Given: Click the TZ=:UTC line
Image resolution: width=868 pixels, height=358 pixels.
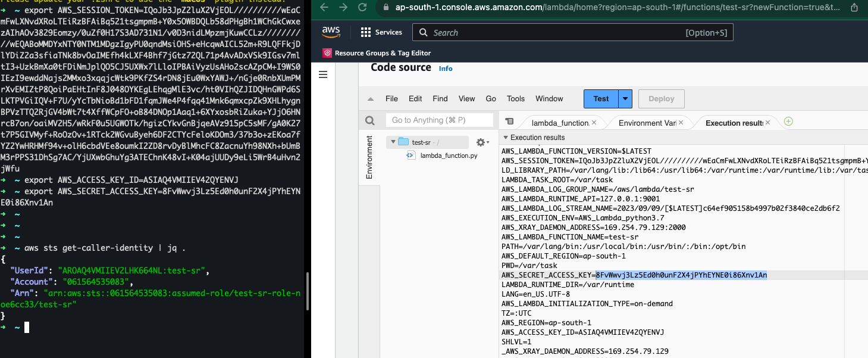Looking at the screenshot, I should (516, 313).
